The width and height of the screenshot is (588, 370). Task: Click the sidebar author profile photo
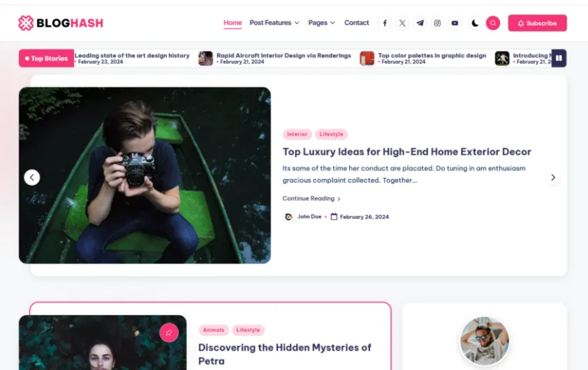pos(485,341)
